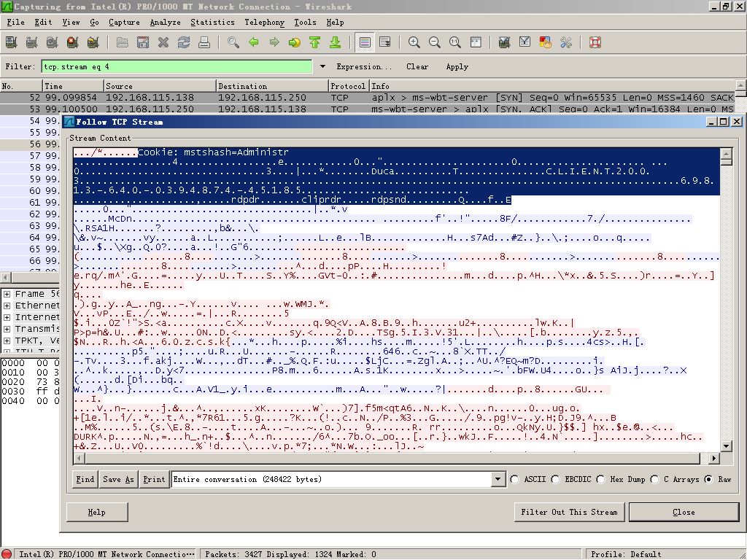Expand the Frame 56 tree node
The image size is (747, 560).
click(7, 294)
